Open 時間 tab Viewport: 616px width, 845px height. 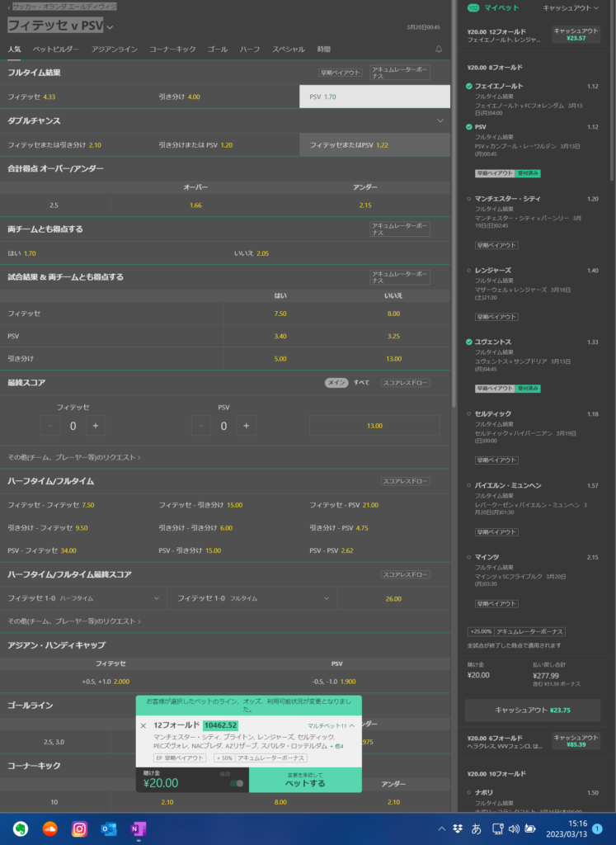click(x=323, y=49)
